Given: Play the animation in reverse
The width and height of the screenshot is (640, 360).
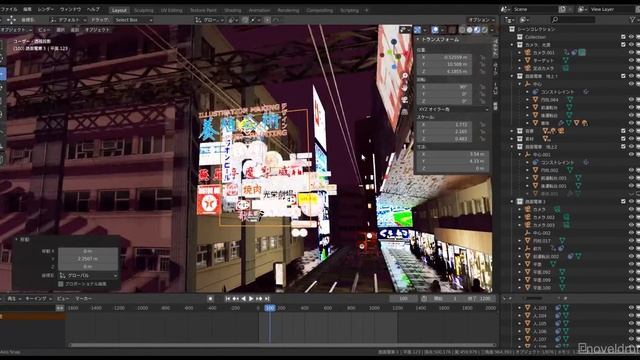Looking at the screenshot, I should click(244, 299).
